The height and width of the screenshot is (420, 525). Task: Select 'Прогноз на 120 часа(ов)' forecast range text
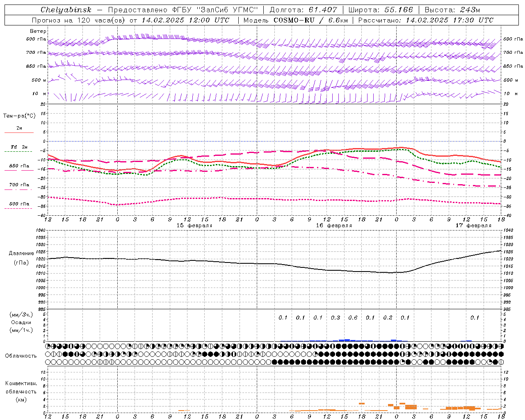[79, 20]
